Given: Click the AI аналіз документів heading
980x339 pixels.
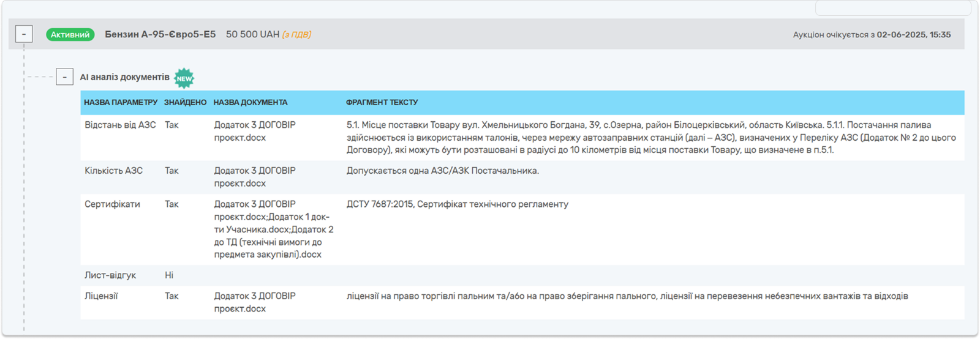Looking at the screenshot, I should [x=124, y=77].
